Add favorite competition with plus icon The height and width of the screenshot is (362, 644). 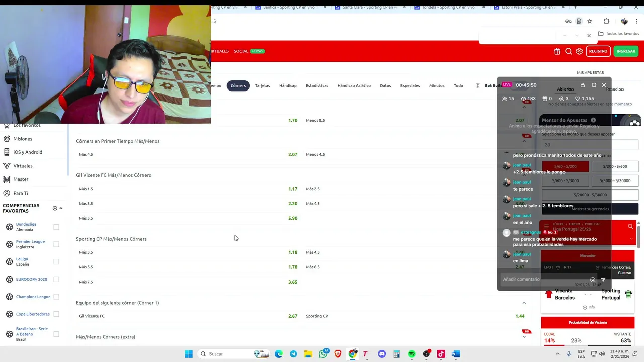click(x=55, y=208)
